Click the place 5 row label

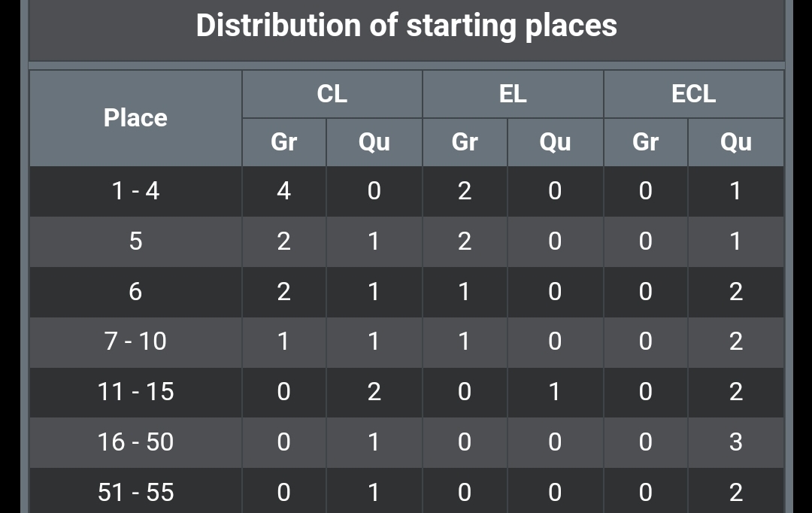click(x=135, y=241)
